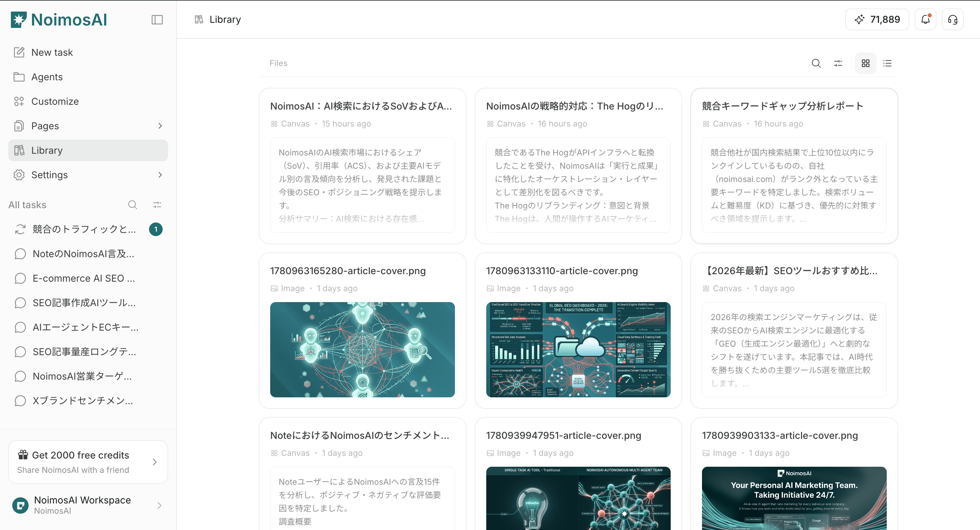Open Pages in the sidebar
This screenshot has width=980, height=530.
(88, 126)
